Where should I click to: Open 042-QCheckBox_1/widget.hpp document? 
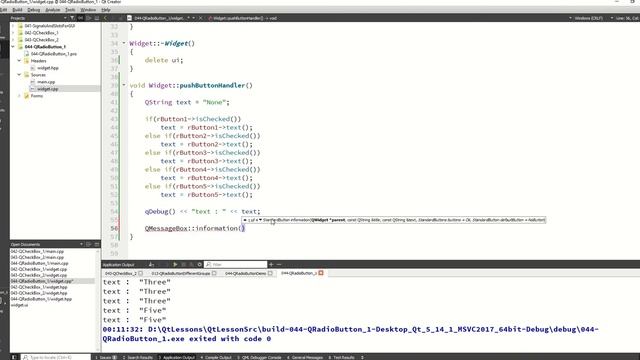pos(39,287)
